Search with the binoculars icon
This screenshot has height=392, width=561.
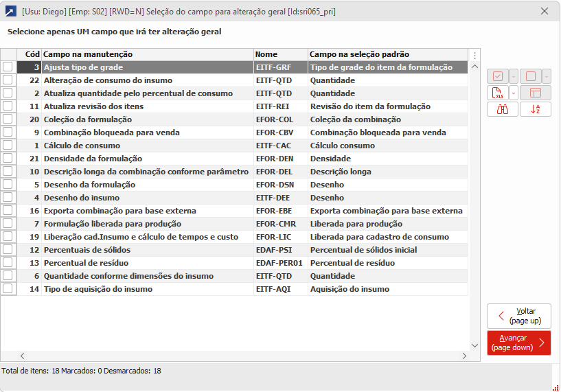pyautogui.click(x=503, y=109)
